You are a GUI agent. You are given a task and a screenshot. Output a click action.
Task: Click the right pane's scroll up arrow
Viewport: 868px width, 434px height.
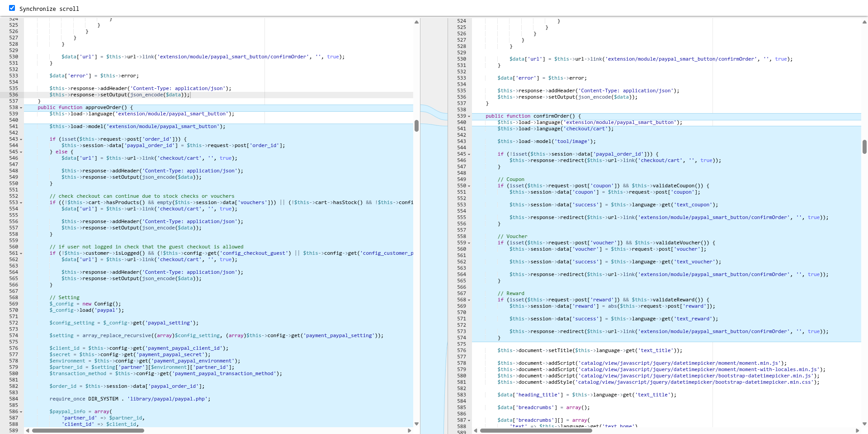(864, 22)
